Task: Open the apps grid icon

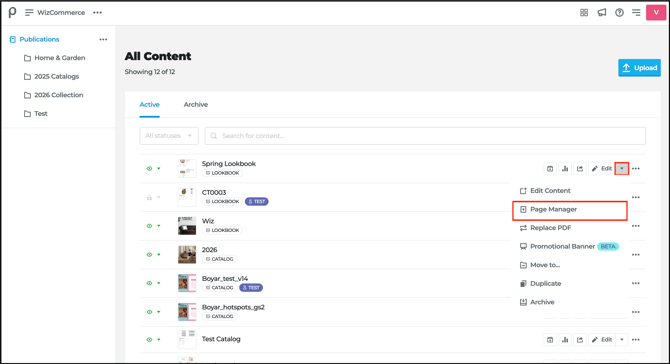Action: click(584, 12)
